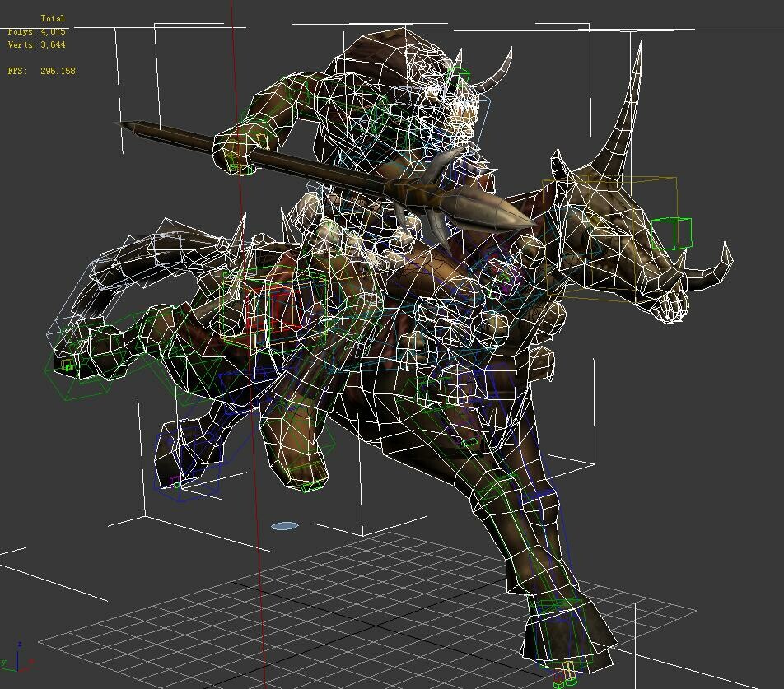Click the "Verts: 3,644" statistic
Screen dimensions: 784x689
pos(36,44)
